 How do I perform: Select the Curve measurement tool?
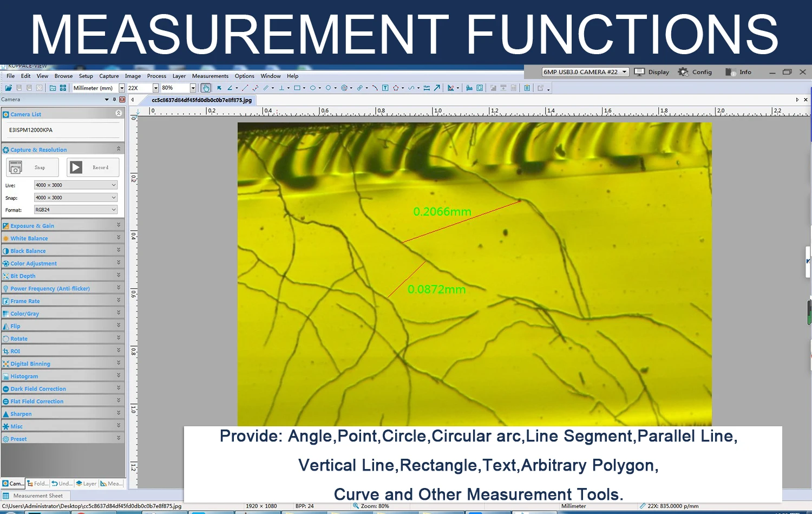coord(411,88)
